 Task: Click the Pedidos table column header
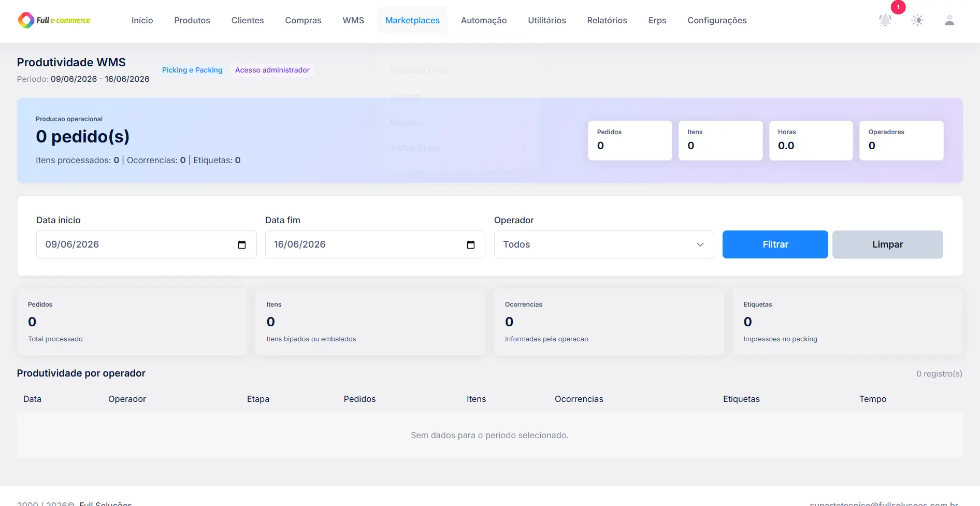359,399
